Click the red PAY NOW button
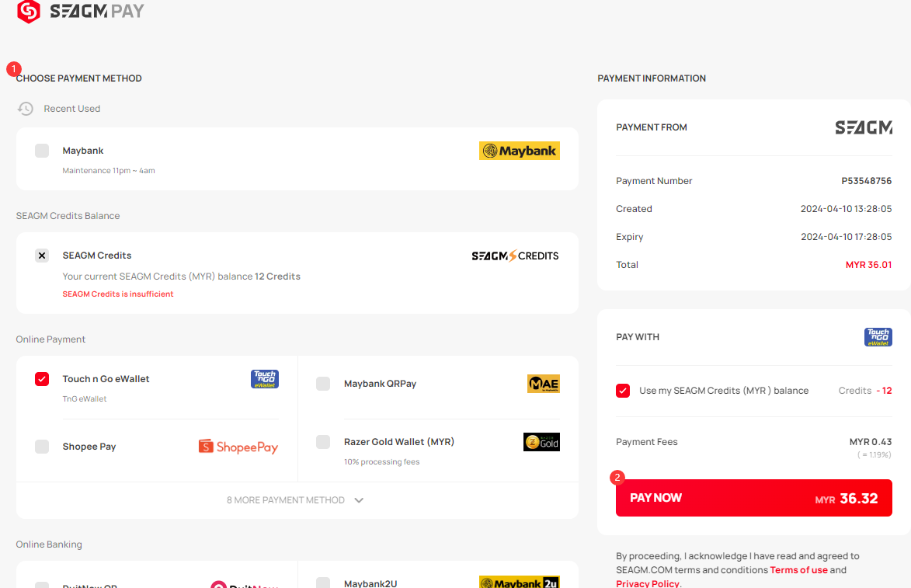911x588 pixels. tap(753, 498)
